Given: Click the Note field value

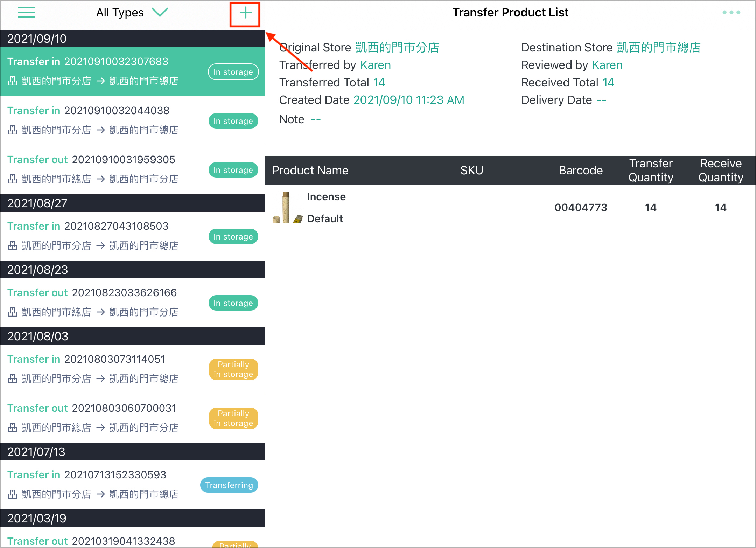Looking at the screenshot, I should click(x=316, y=119).
